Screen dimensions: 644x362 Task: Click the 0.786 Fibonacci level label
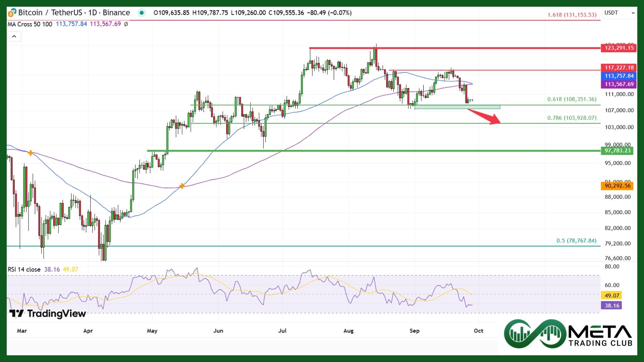click(572, 118)
